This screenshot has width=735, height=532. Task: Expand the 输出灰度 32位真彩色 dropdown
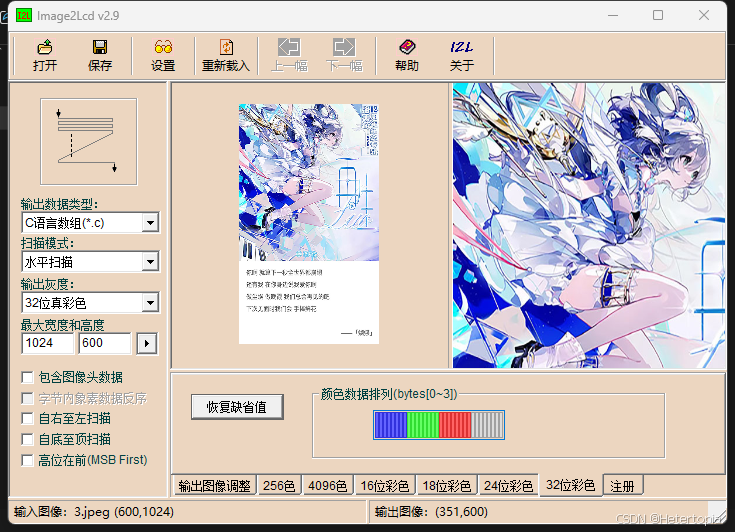tap(150, 303)
